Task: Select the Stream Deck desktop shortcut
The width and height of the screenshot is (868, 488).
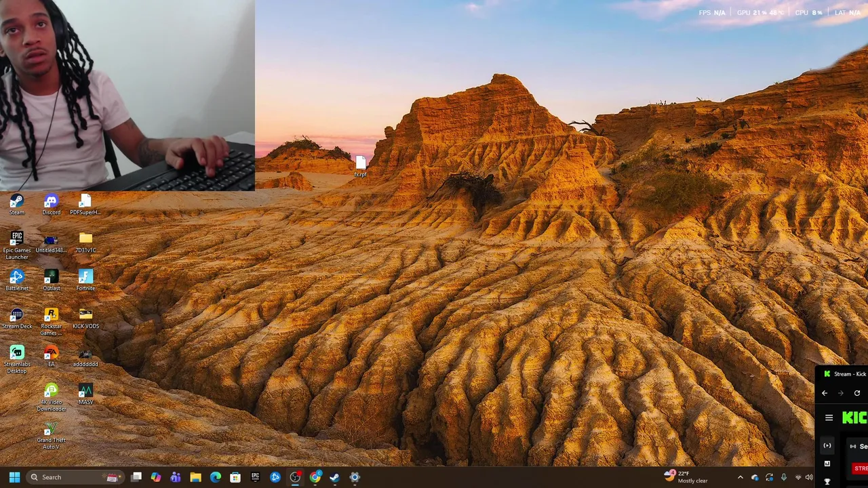Action: (17, 318)
